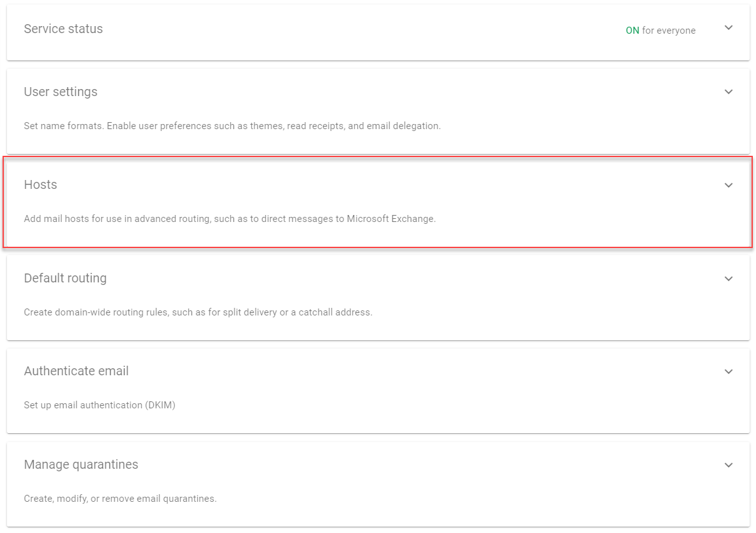Click 'Create, modify, or remove email quarantines' text
The image size is (756, 533).
point(120,499)
